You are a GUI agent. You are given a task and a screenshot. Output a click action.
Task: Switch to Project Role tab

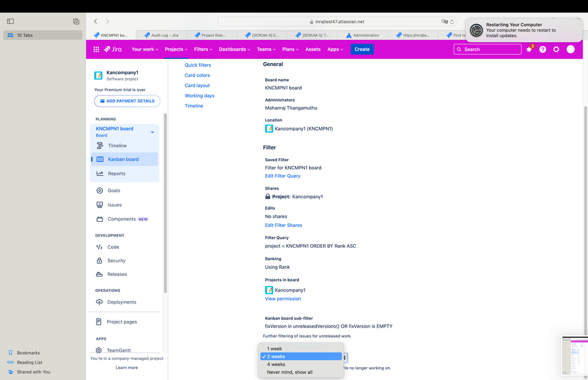(211, 35)
